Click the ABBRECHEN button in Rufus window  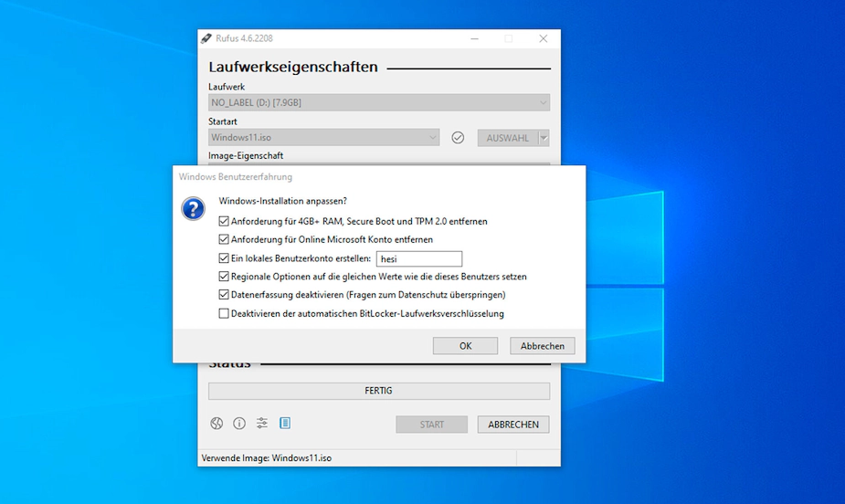point(513,425)
